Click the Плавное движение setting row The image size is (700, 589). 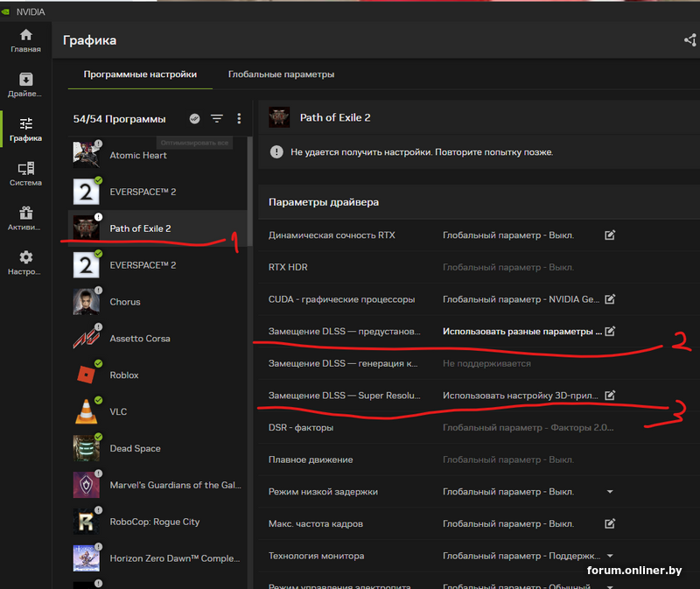tap(479, 459)
